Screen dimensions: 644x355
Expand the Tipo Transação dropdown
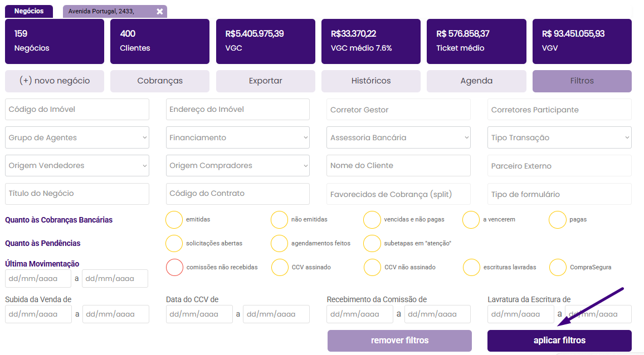[559, 137]
